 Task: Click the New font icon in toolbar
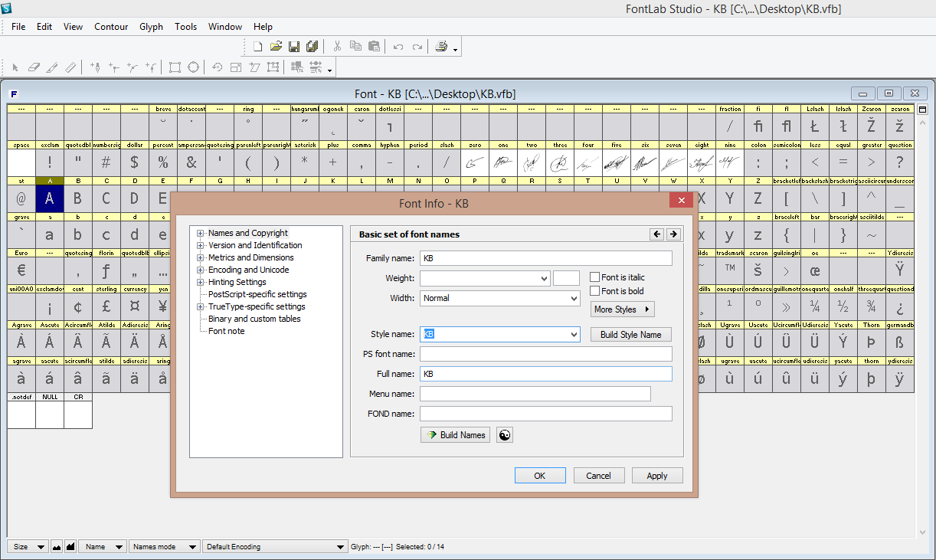click(x=258, y=47)
